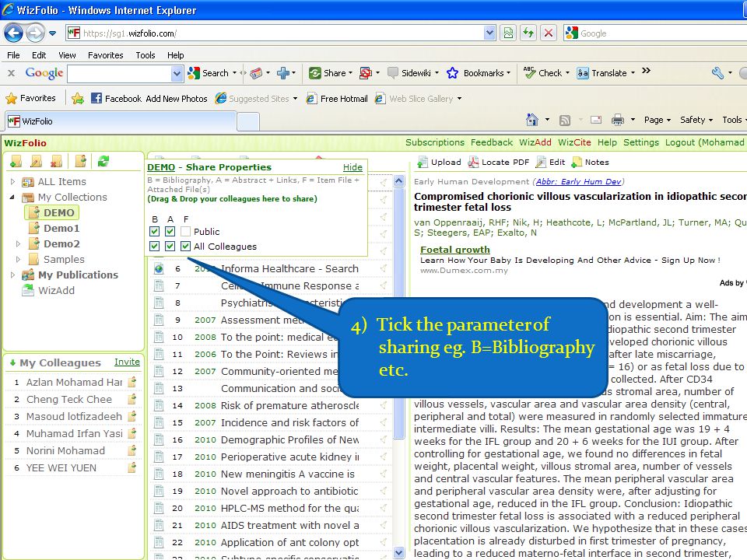The image size is (747, 560).
Task: Click the document icon for item 14
Action: tap(159, 405)
